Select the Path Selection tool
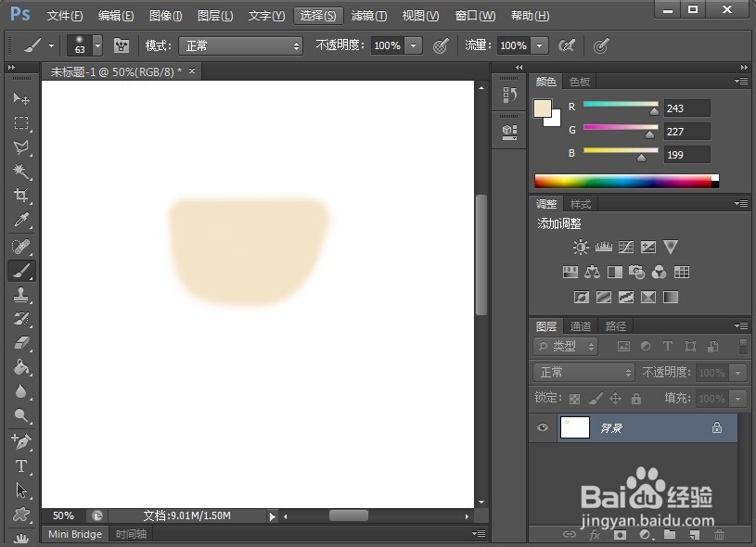The width and height of the screenshot is (756, 547). (20, 490)
